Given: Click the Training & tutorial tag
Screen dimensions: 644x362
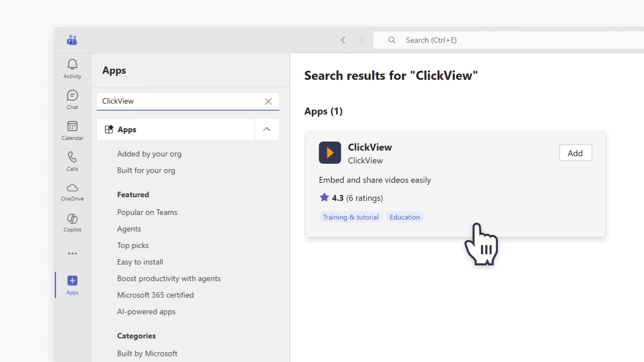Looking at the screenshot, I should (350, 217).
